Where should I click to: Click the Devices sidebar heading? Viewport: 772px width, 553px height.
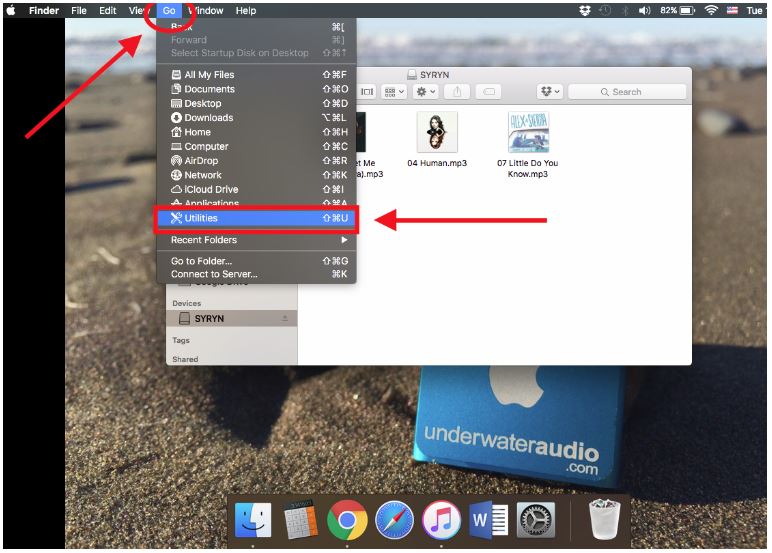[187, 303]
